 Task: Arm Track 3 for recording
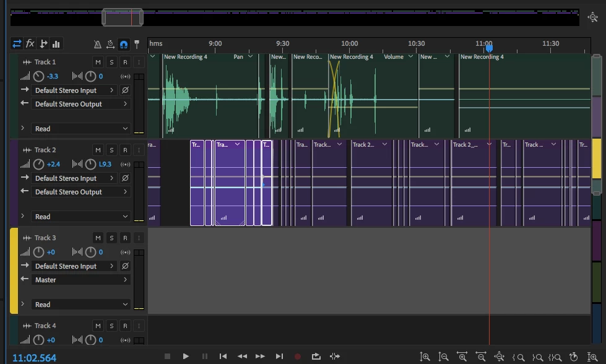(x=125, y=238)
